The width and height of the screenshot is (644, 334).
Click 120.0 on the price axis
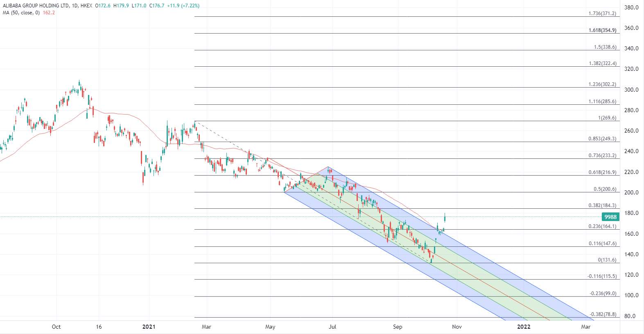coord(631,275)
